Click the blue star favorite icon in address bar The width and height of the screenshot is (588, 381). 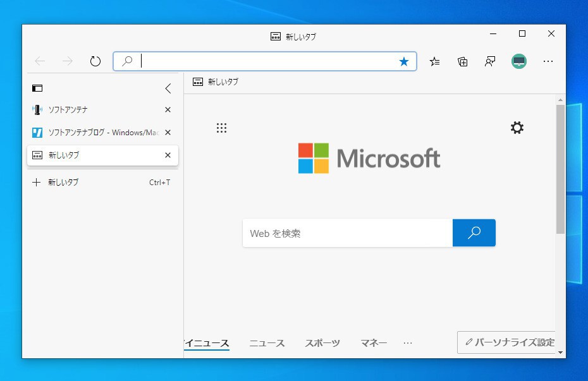coord(404,61)
